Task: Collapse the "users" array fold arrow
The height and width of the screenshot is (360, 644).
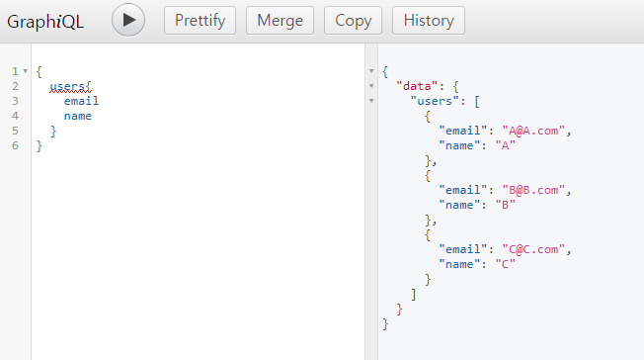Action: tap(371, 101)
